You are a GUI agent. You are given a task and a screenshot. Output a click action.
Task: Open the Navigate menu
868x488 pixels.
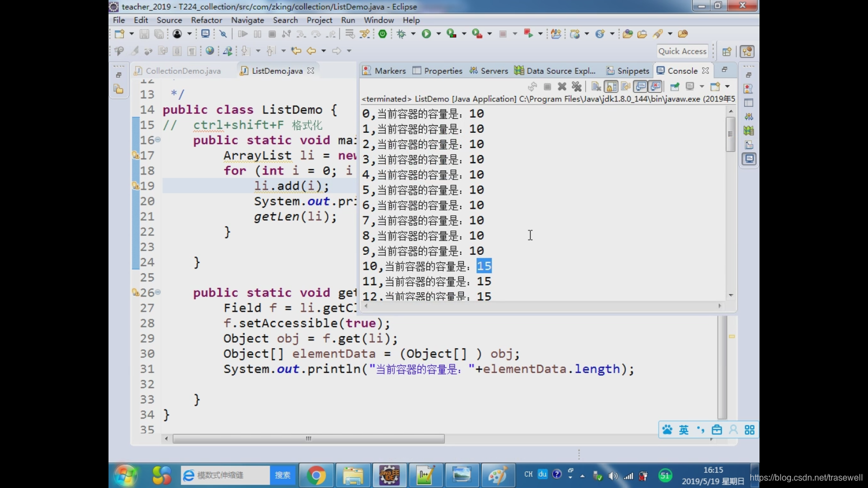(247, 20)
